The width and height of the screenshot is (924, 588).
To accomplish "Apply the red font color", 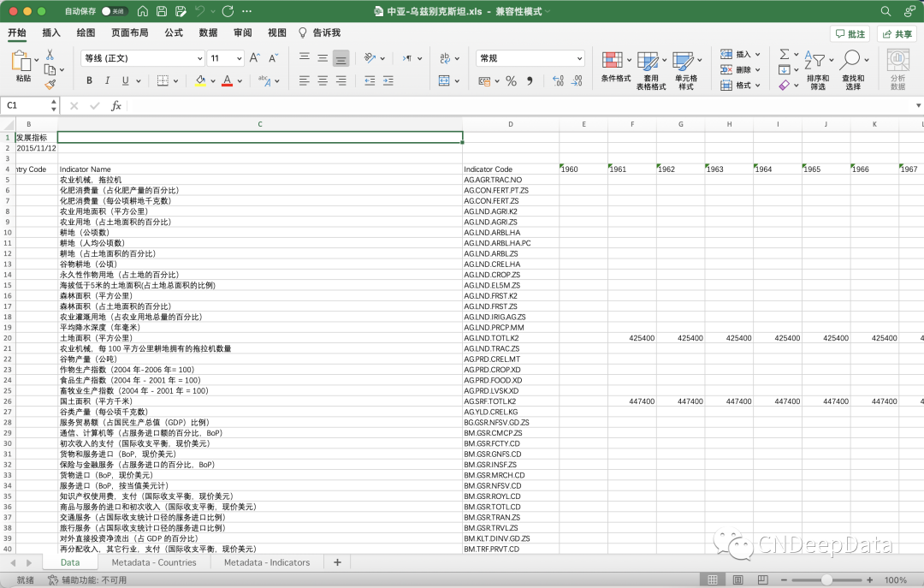I will (x=227, y=80).
